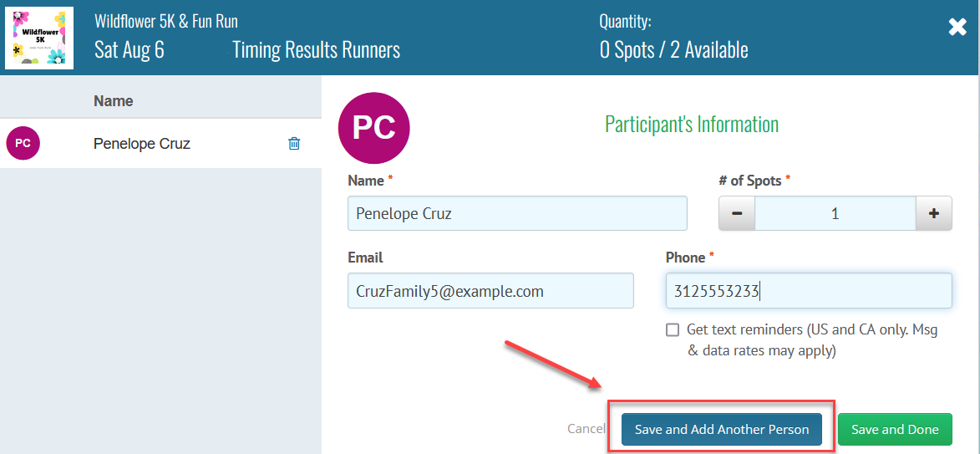Close the sign-up dialog with X
Image resolution: width=980 pixels, height=454 pixels.
[x=957, y=28]
